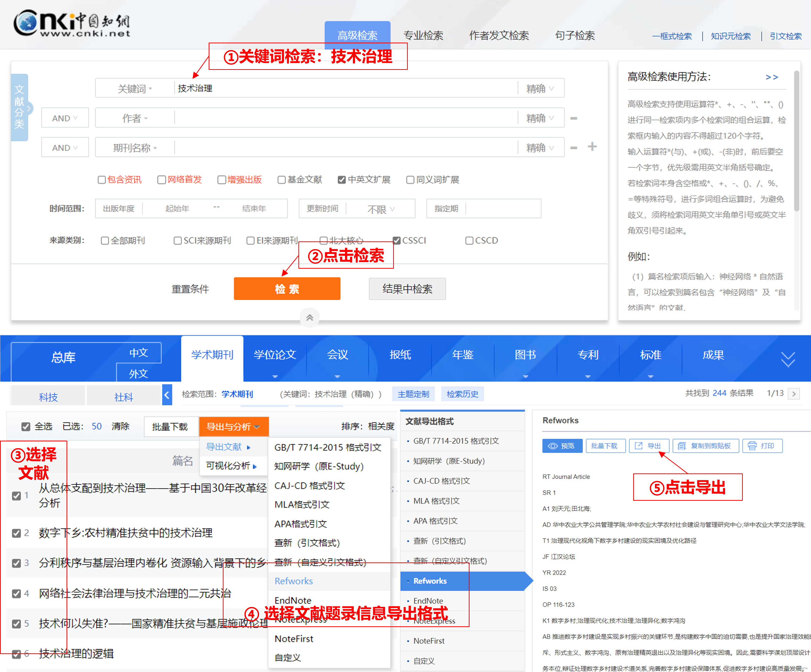Click 复制到剪贴板 button
The height and width of the screenshot is (672, 811).
pos(705,446)
